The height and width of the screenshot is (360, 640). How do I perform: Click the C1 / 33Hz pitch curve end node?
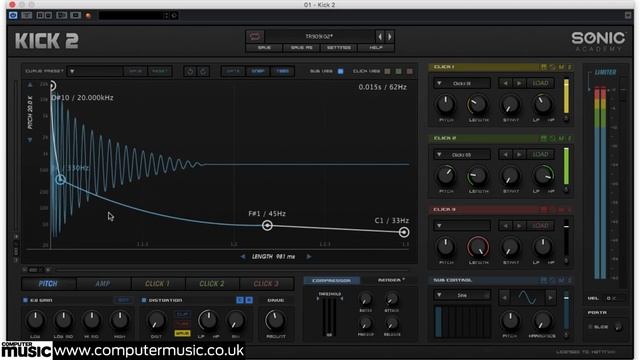point(404,232)
